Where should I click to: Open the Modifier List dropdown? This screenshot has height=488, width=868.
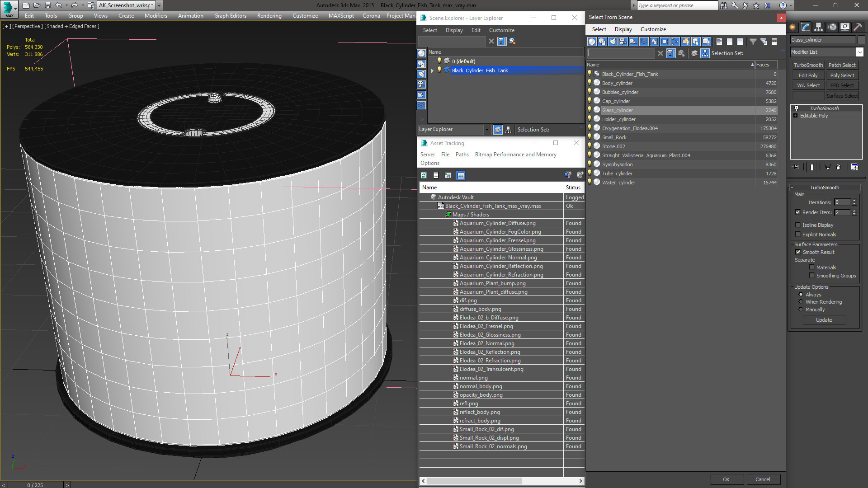point(859,52)
